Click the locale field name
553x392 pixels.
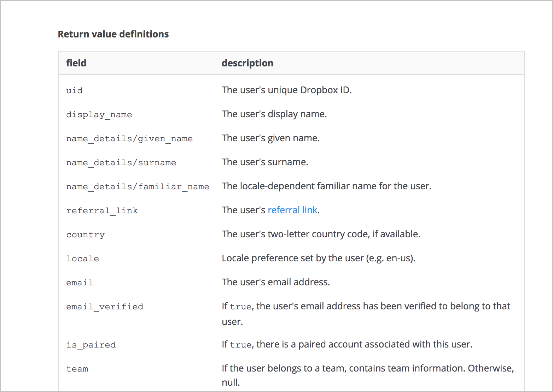(83, 259)
